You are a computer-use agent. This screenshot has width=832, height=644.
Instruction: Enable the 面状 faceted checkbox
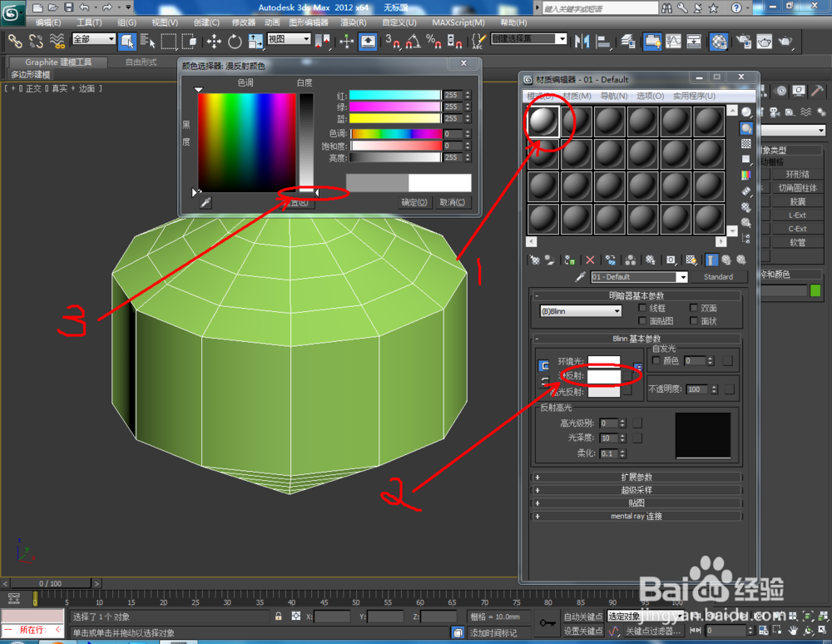[x=694, y=320]
